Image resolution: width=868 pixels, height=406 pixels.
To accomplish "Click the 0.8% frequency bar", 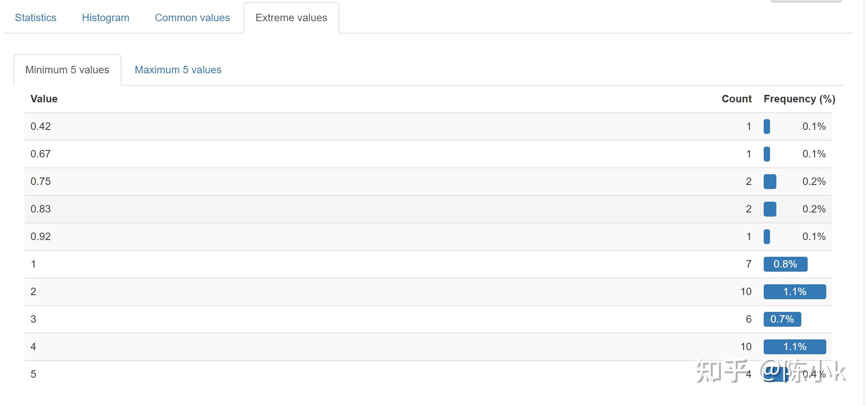I will click(x=785, y=264).
